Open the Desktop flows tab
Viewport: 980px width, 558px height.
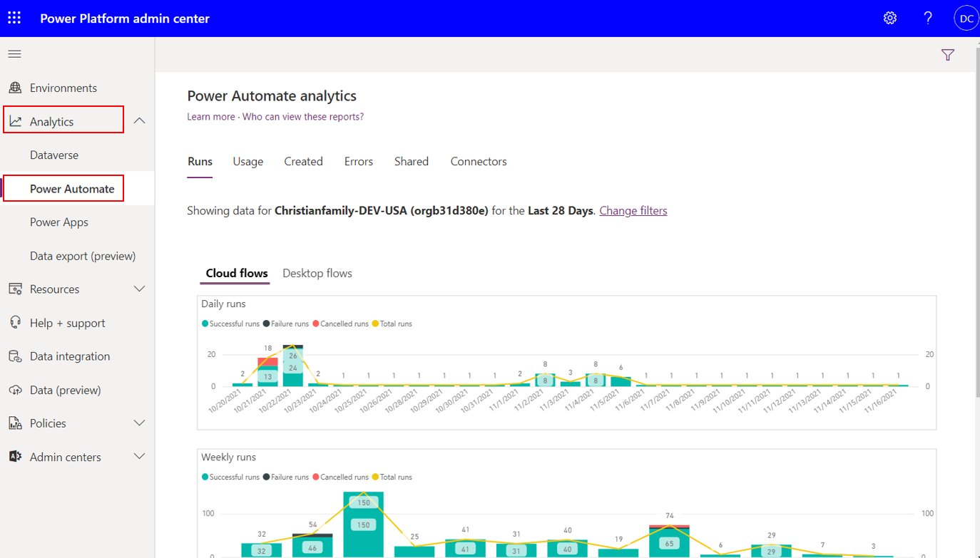[317, 273]
